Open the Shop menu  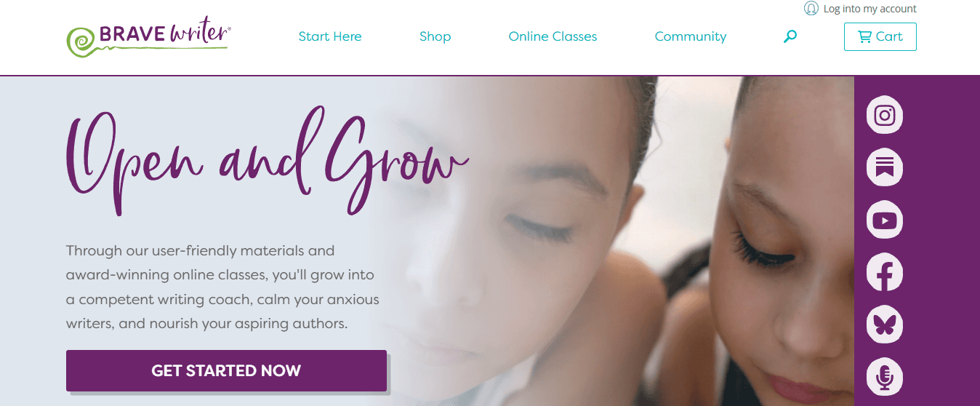pyautogui.click(x=435, y=36)
